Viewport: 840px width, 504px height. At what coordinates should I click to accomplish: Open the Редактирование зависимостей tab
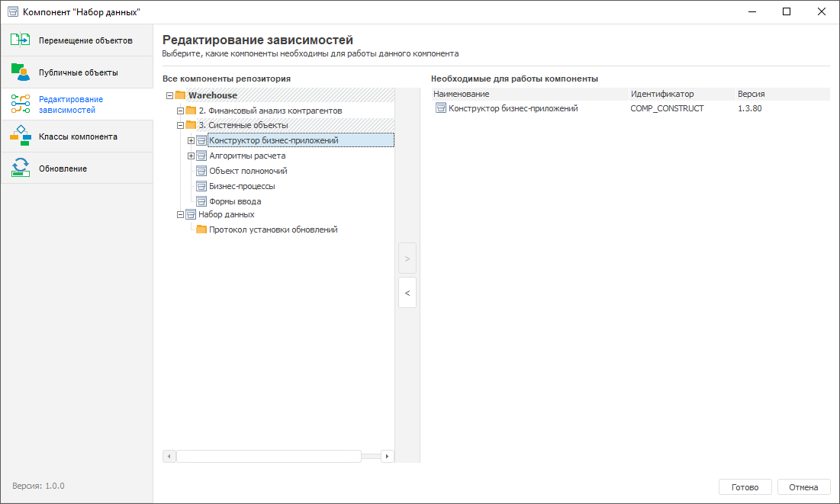pyautogui.click(x=71, y=104)
